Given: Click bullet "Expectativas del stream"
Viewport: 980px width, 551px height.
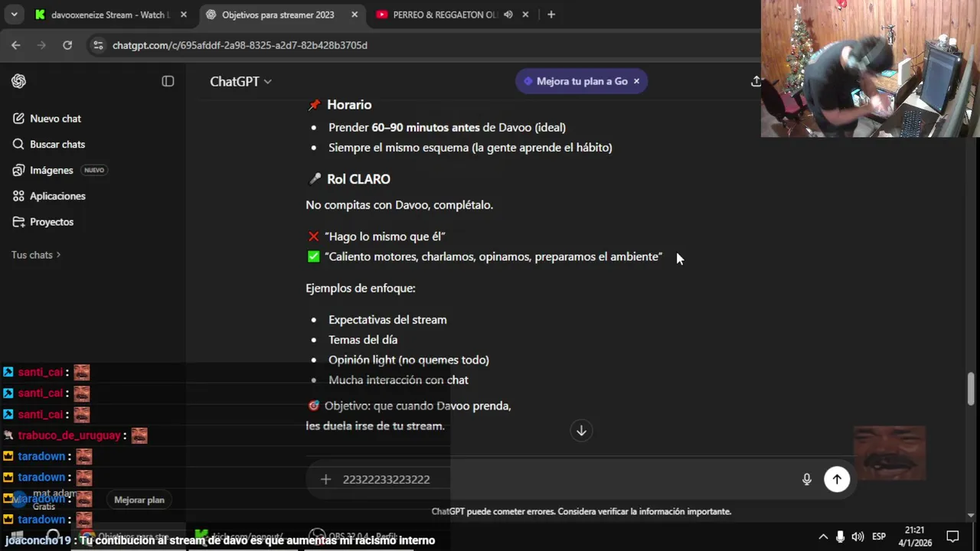Looking at the screenshot, I should [387, 320].
